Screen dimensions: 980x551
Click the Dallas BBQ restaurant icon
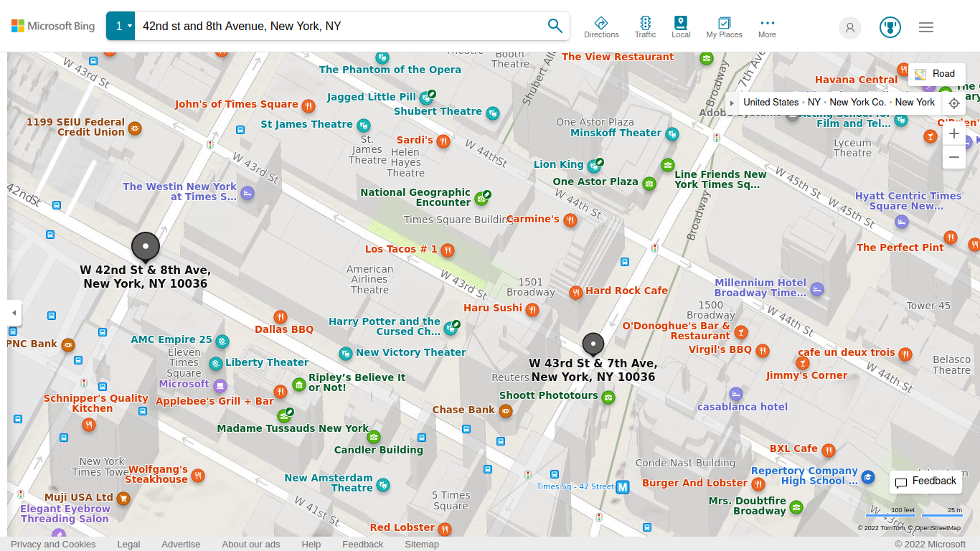pyautogui.click(x=281, y=317)
